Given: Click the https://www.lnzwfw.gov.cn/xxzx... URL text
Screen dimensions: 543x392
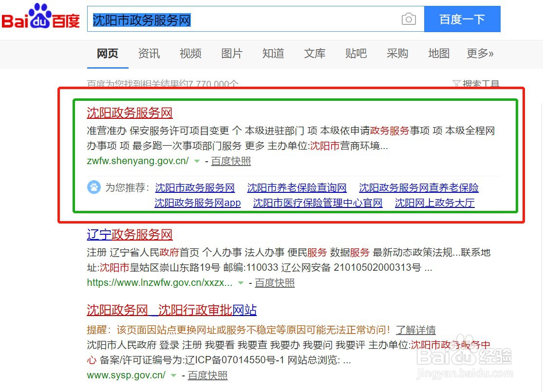Looking at the screenshot, I should pyautogui.click(x=160, y=283).
